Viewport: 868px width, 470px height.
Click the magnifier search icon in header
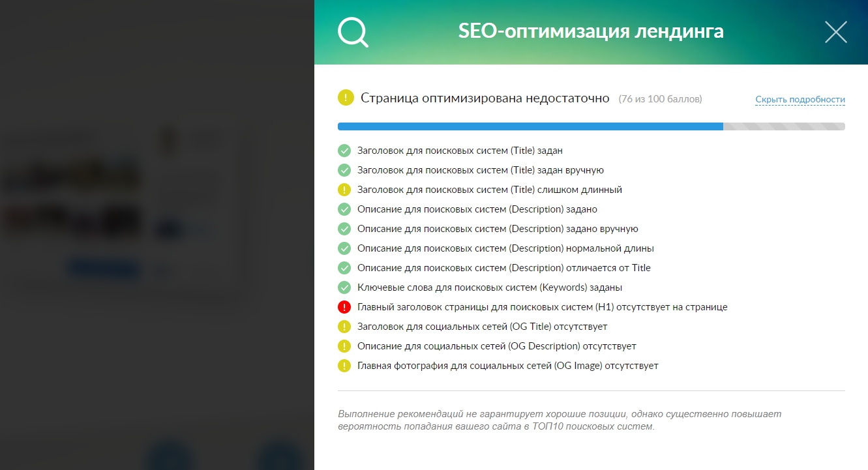[x=353, y=32]
